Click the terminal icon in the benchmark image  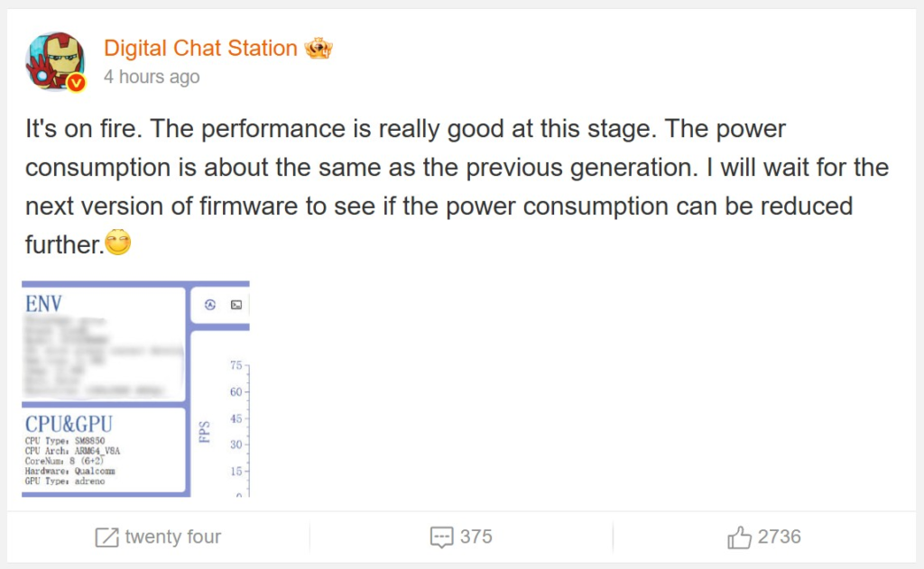(x=236, y=305)
